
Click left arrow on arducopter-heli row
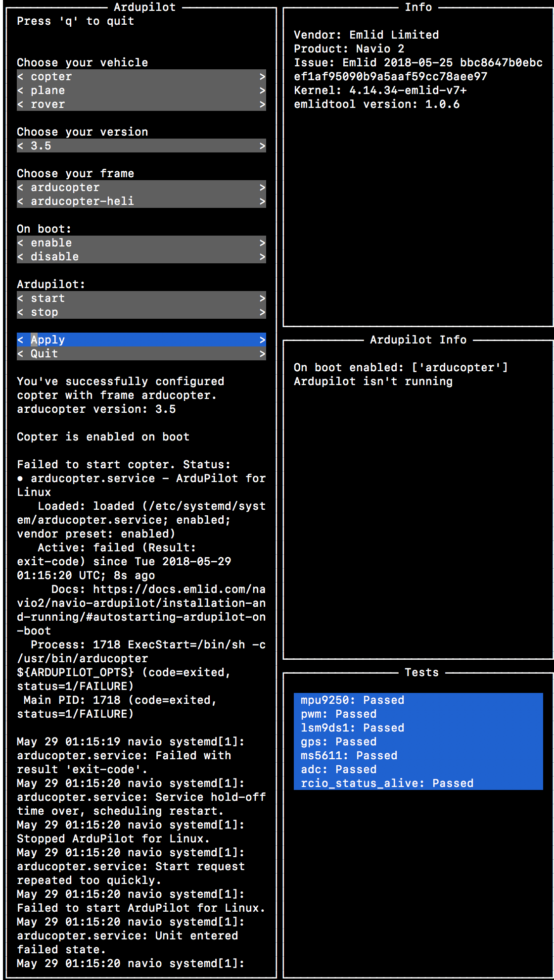click(20, 201)
